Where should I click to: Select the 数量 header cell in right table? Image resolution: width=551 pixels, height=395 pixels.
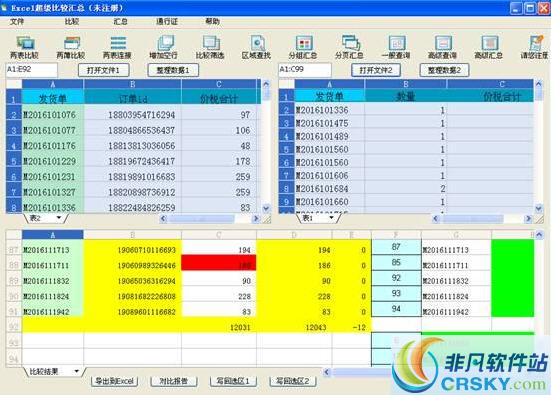[x=406, y=96]
